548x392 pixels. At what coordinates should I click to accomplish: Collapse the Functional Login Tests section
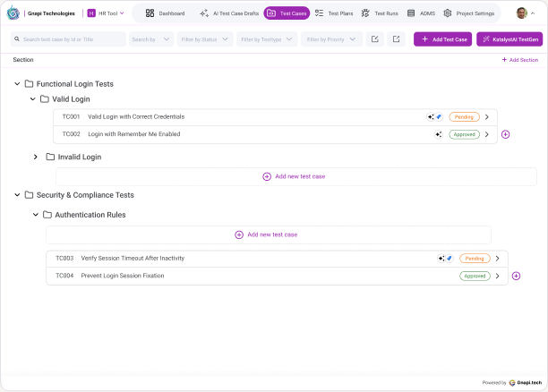(x=17, y=84)
